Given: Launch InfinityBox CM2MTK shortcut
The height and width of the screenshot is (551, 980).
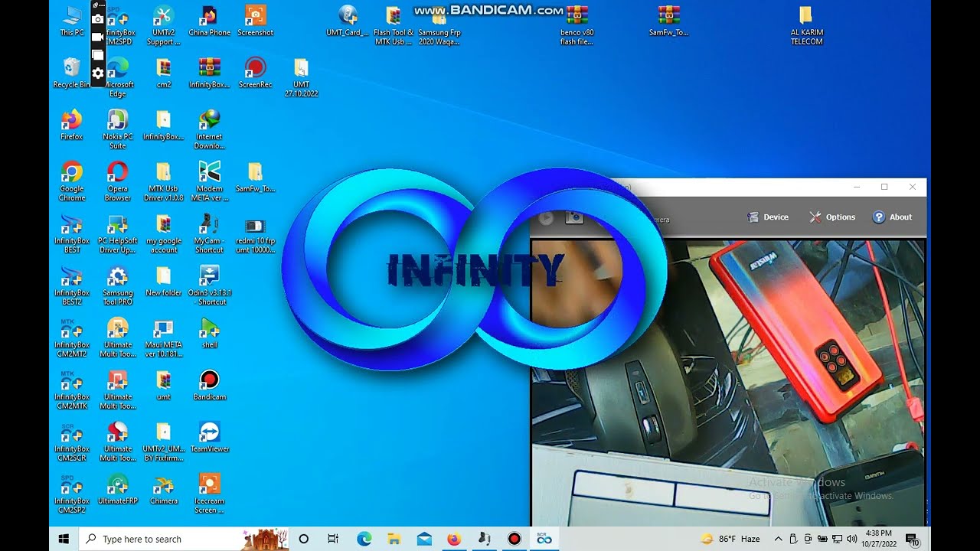Looking at the screenshot, I should [72, 390].
